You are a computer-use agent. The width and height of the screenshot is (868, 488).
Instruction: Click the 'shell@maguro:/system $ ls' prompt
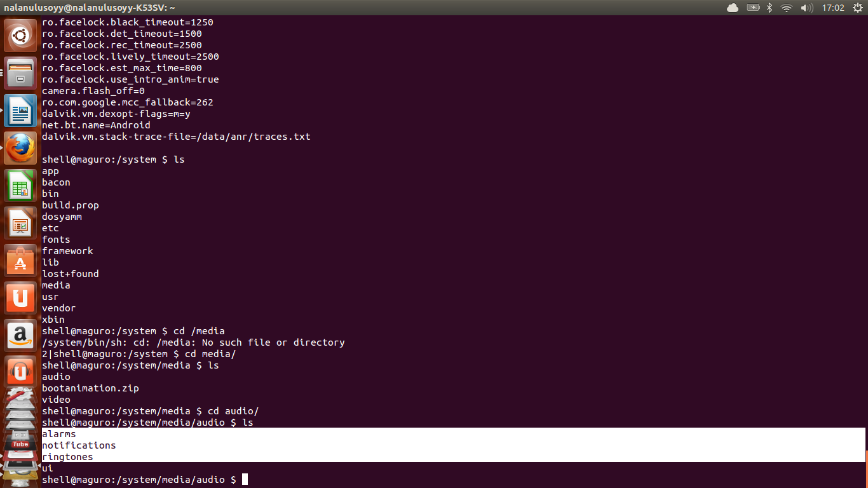[x=113, y=159]
